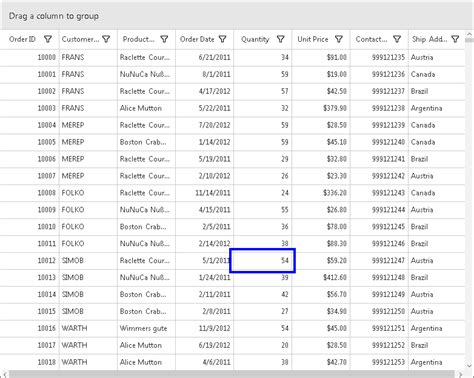Select contact number 999121235
This screenshot has height=378, width=474.
coord(379,57)
